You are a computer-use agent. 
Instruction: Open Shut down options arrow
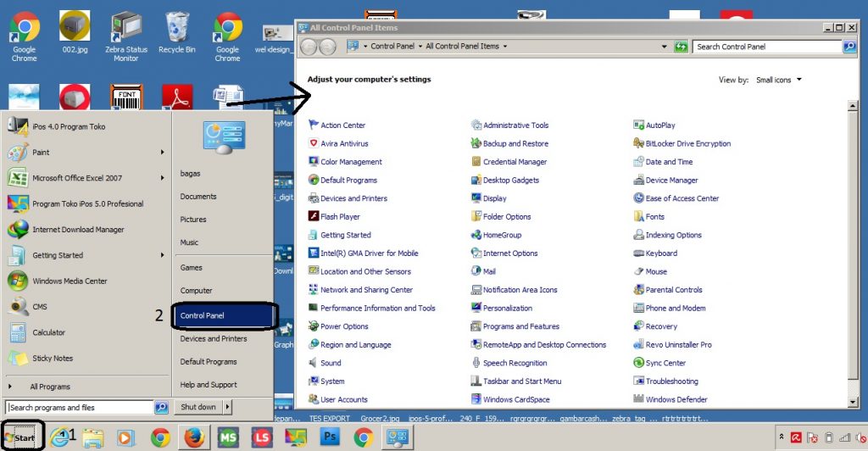(x=227, y=407)
